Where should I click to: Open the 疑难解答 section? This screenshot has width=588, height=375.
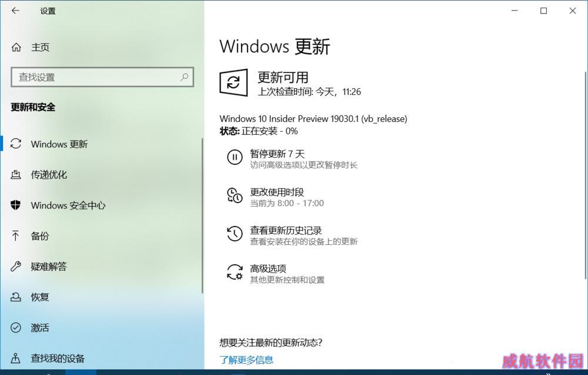(49, 267)
